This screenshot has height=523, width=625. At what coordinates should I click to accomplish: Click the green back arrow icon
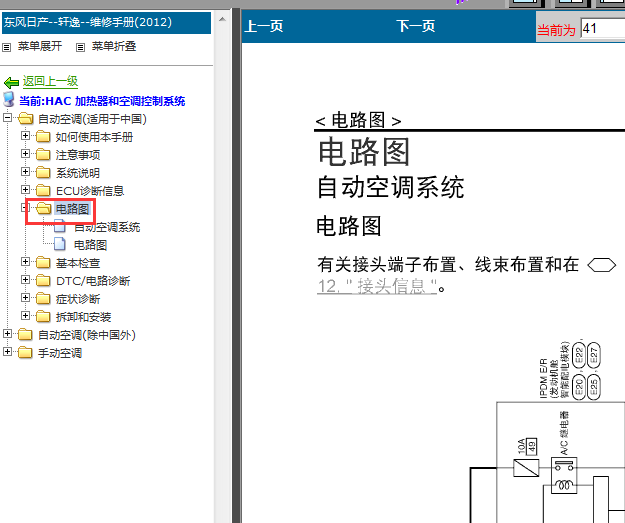click(11, 82)
